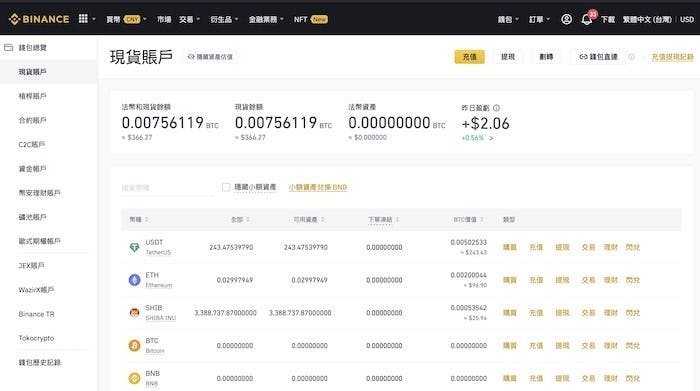Click the wallet overview icon in sidebar
This screenshot has width=700, height=391.
(x=8, y=47)
